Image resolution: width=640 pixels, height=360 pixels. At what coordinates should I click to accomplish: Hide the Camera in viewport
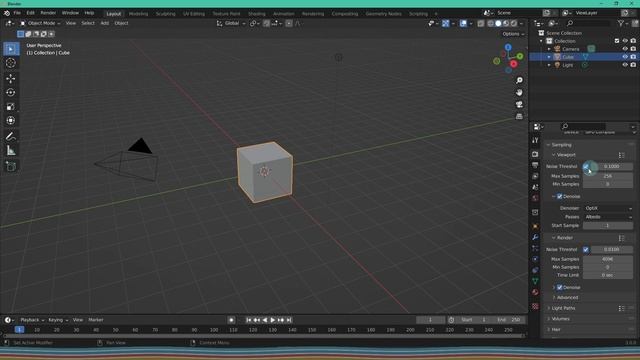pos(625,49)
